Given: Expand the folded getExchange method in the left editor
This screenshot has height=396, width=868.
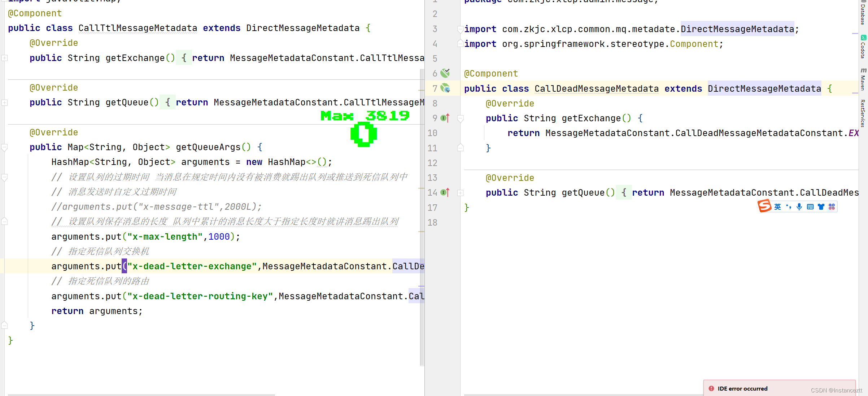Looking at the screenshot, I should tap(5, 58).
